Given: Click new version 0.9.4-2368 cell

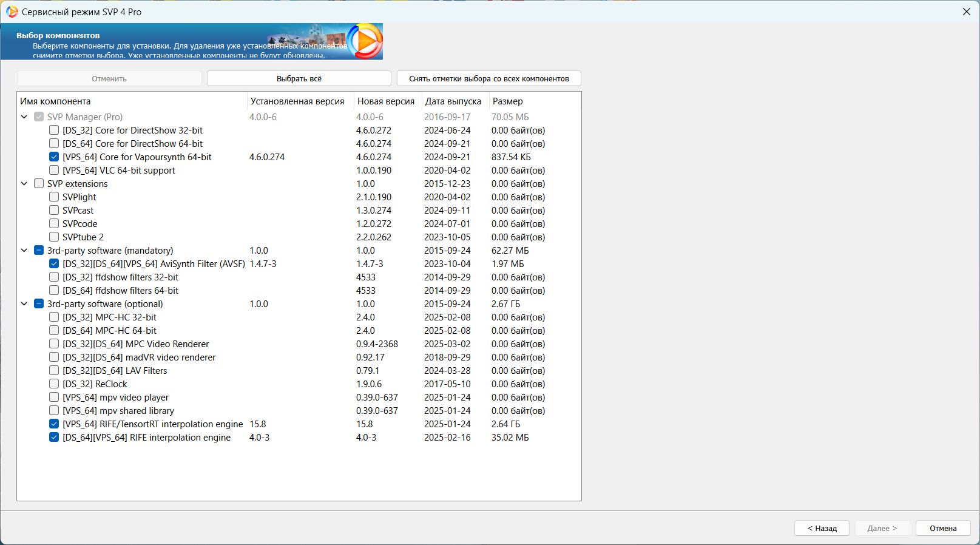Looking at the screenshot, I should (377, 344).
